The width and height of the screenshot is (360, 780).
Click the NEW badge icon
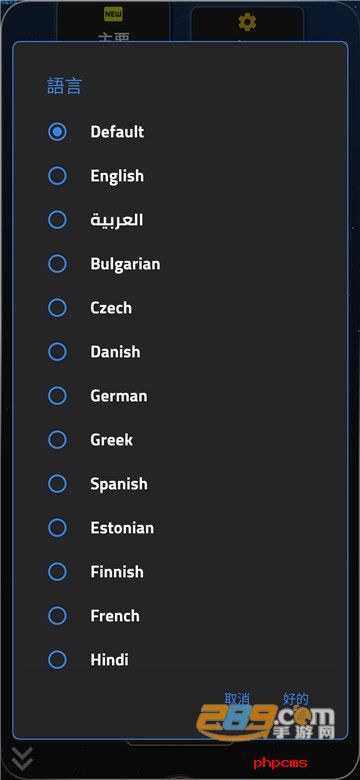pos(113,14)
